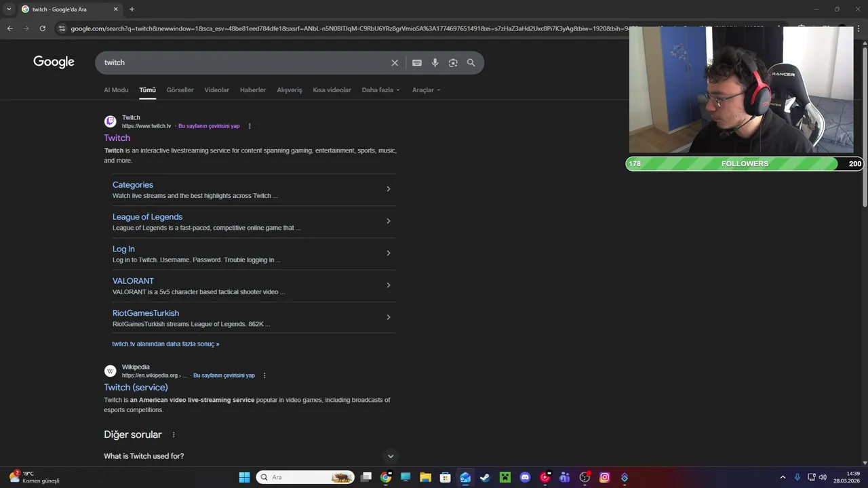Image resolution: width=868 pixels, height=488 pixels.
Task: Click the Twitch favicon in first result
Action: pos(110,121)
